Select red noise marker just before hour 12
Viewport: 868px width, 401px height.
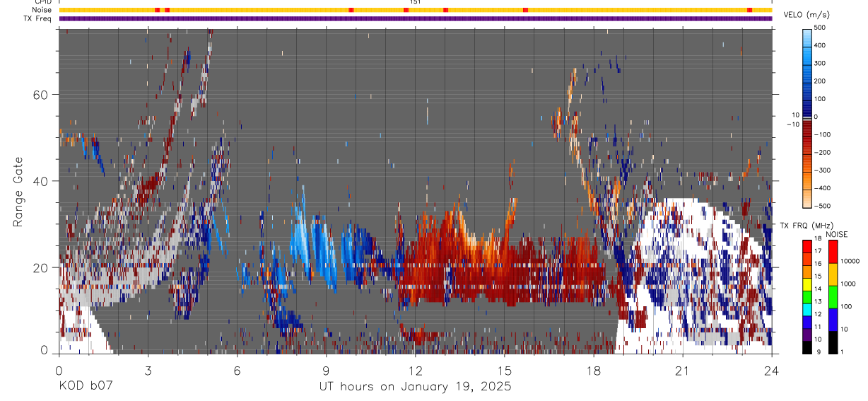[x=406, y=10]
